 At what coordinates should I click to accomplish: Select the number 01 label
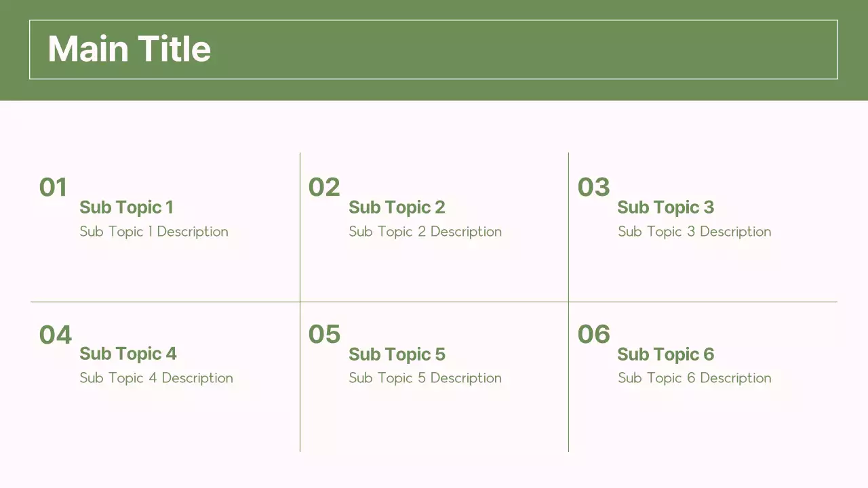click(x=53, y=187)
